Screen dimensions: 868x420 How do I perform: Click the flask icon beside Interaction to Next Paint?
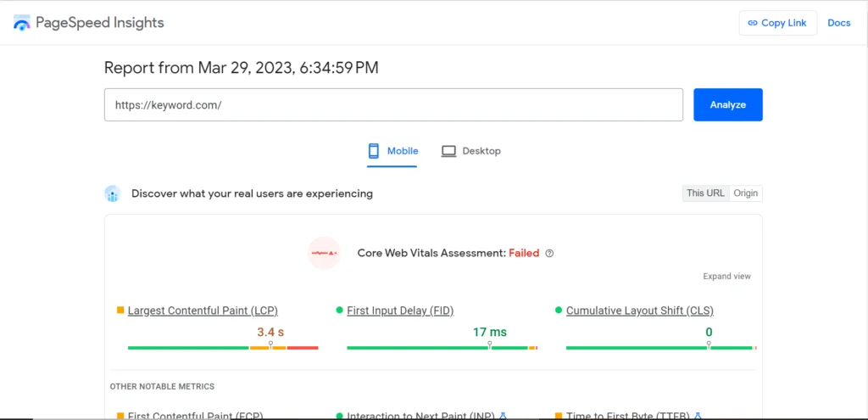tap(504, 415)
